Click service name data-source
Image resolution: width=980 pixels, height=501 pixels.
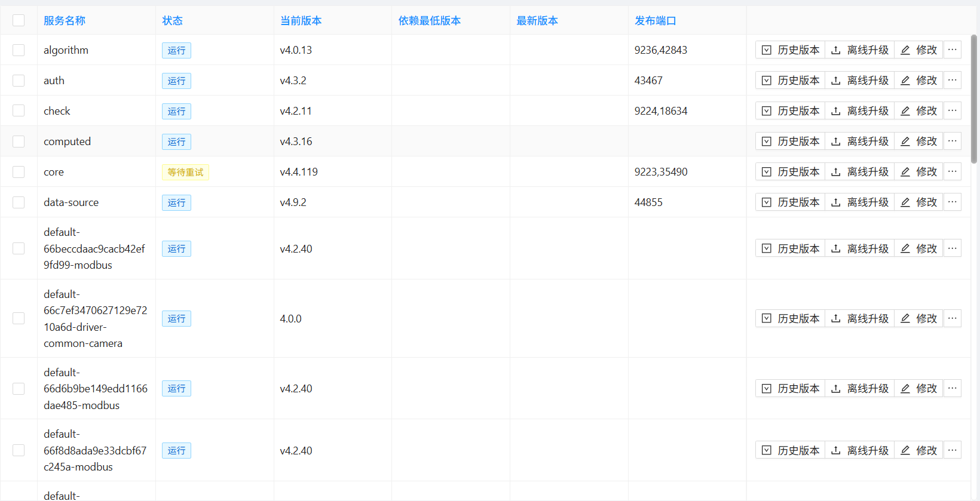pyautogui.click(x=71, y=202)
